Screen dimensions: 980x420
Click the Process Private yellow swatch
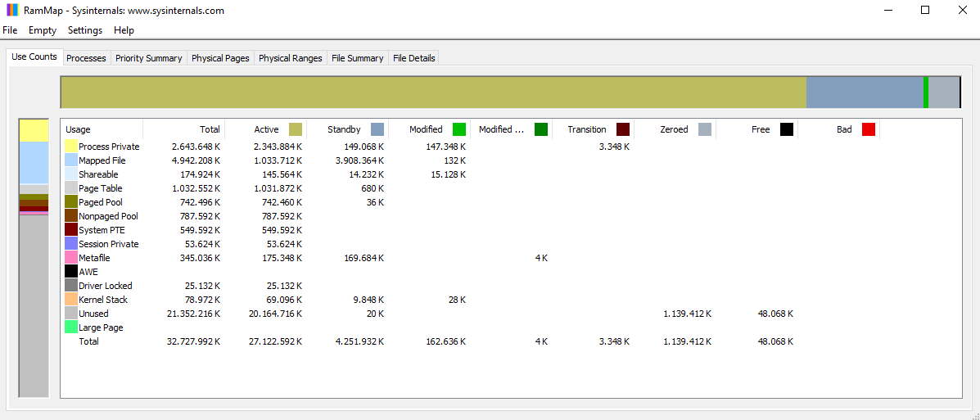pos(71,147)
